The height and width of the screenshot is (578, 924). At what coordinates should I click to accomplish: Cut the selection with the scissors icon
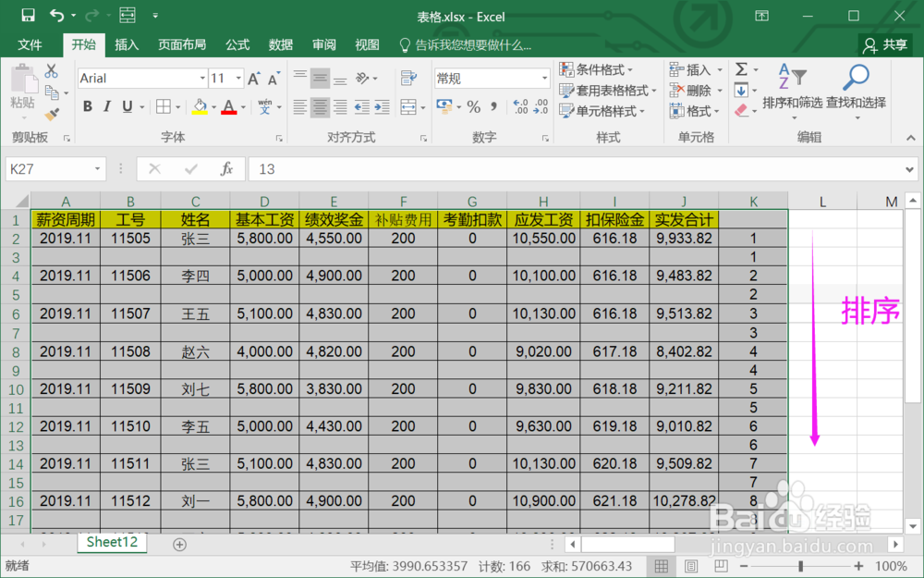51,71
